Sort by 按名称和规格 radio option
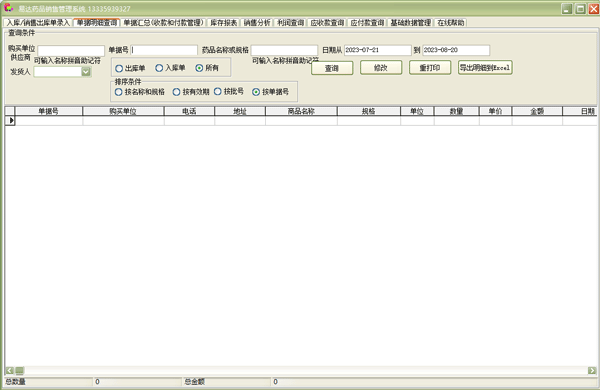600x390 pixels. point(140,92)
